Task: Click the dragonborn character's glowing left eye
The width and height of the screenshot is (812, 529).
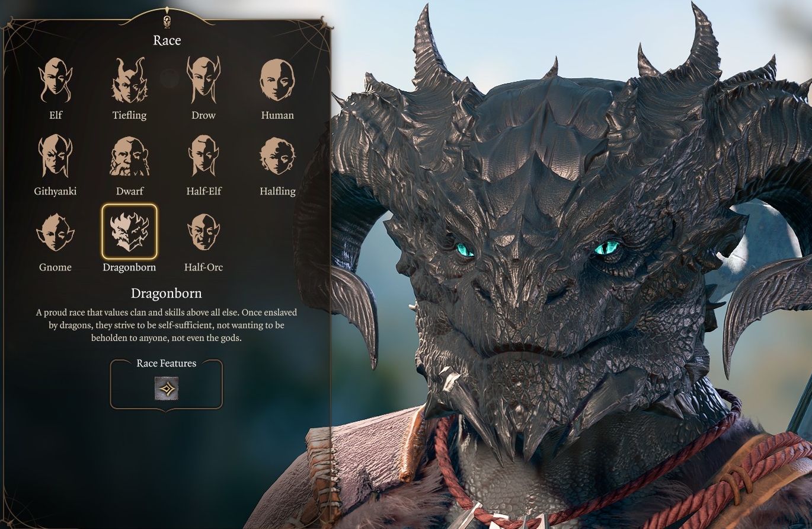Action: [606, 248]
